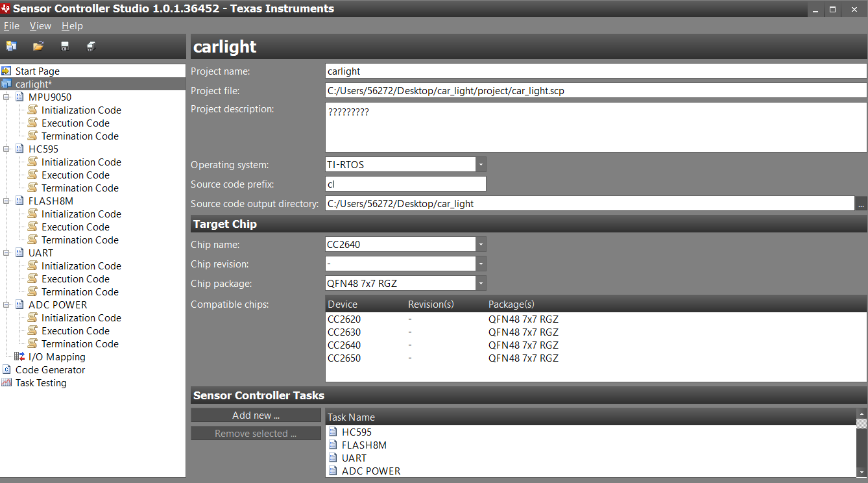
Task: Collapse the MPU9050 tree node
Action: point(6,97)
